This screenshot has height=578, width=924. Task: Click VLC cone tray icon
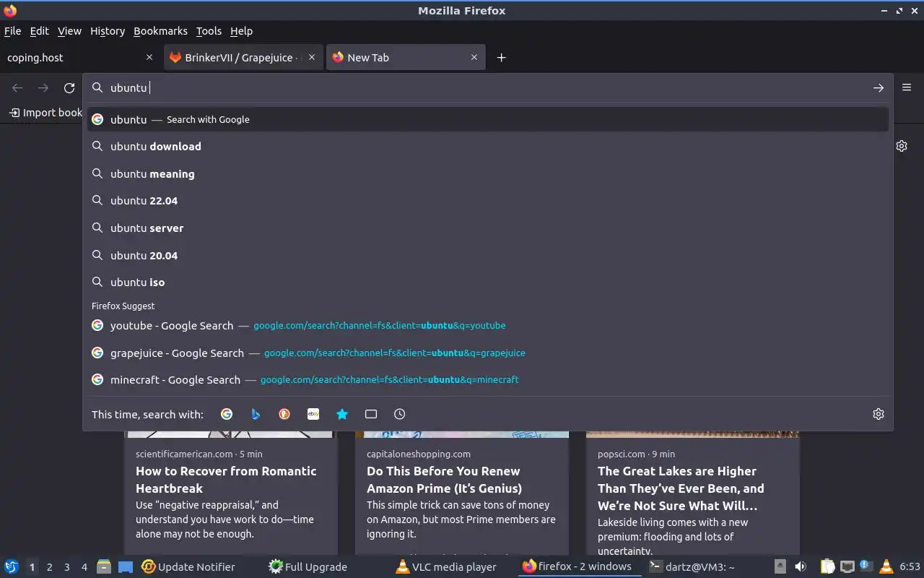[x=886, y=566]
